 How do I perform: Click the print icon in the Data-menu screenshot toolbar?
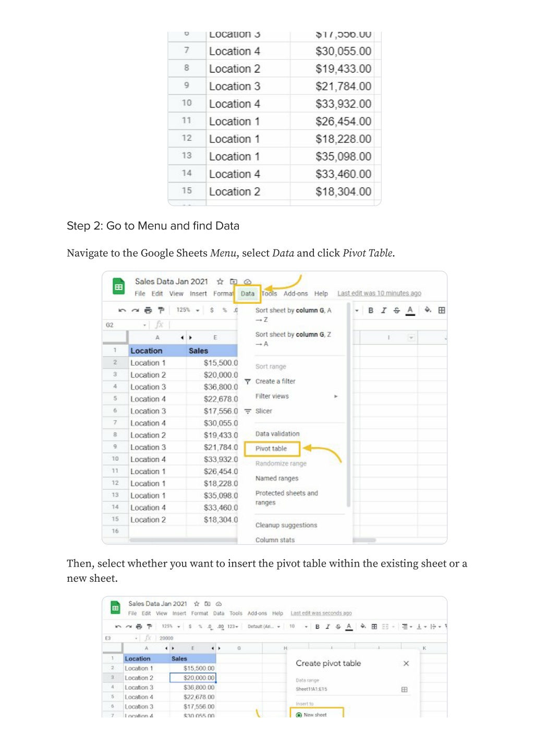[x=148, y=310]
